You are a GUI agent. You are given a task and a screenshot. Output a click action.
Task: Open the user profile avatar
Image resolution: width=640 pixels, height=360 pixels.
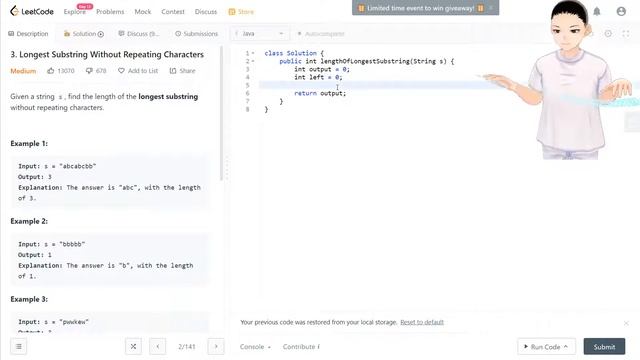click(621, 11)
